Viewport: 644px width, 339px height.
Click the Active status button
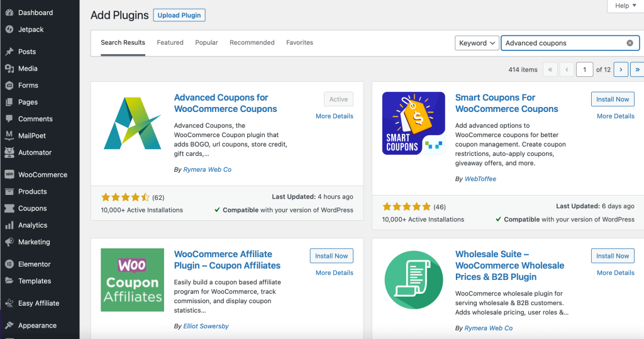[x=338, y=99]
